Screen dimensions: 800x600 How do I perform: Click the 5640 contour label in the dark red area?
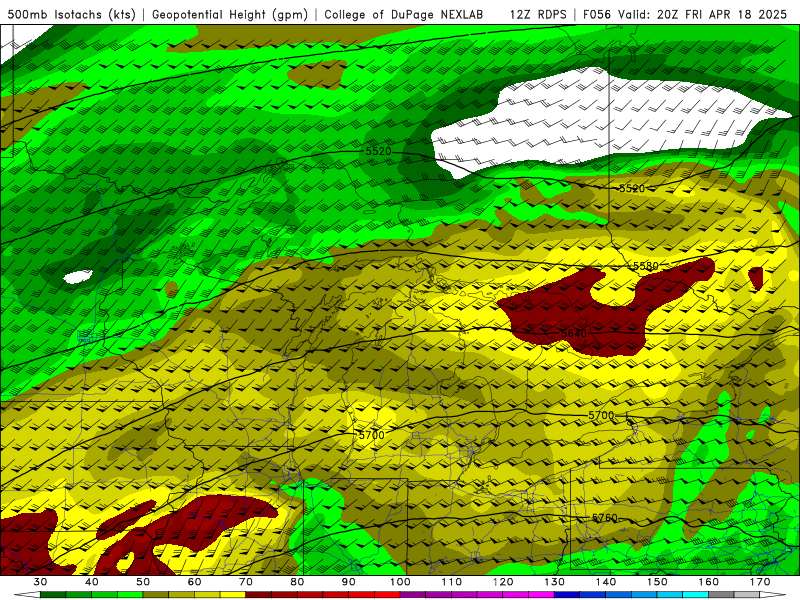pos(574,334)
